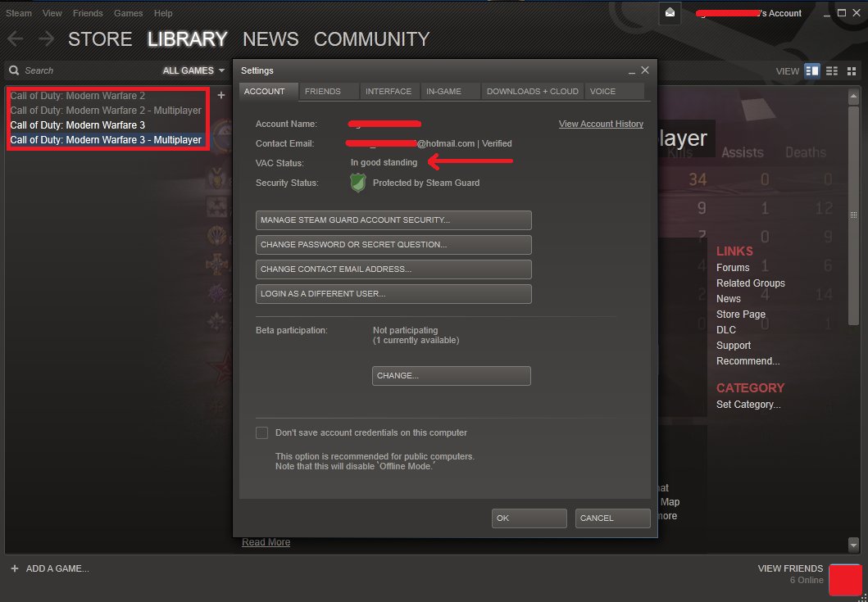
Task: Select Call of Duty: Modern Warfare 3 - Multiplayer
Action: pos(106,140)
